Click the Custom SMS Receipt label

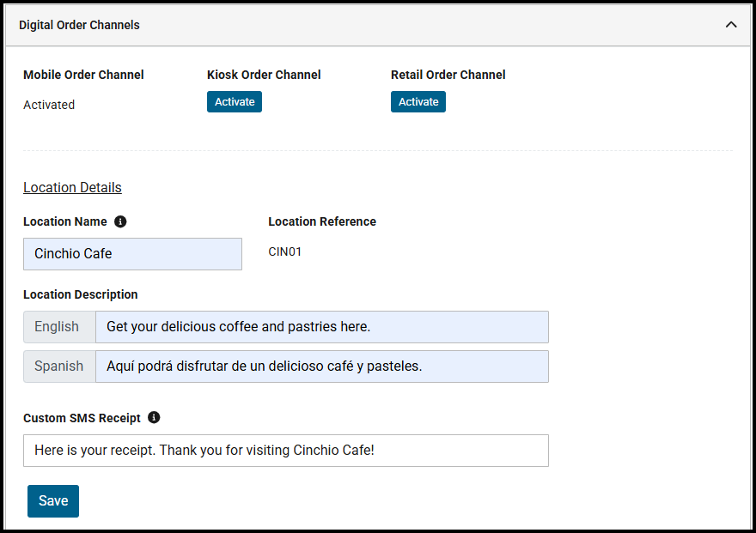[82, 418]
